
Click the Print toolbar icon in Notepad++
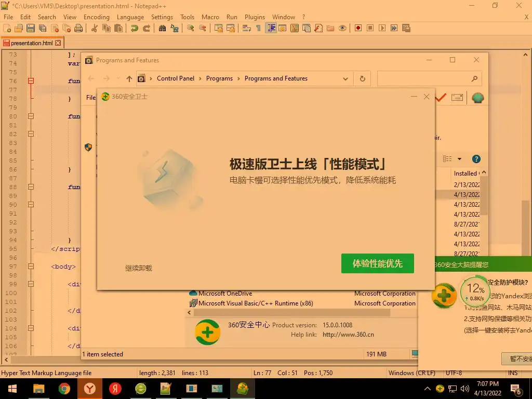(78, 28)
